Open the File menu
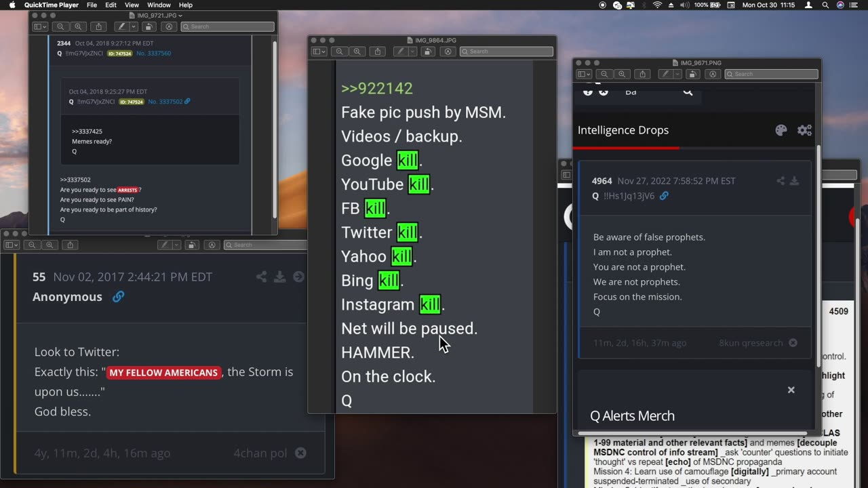This screenshot has width=868, height=488. (92, 5)
